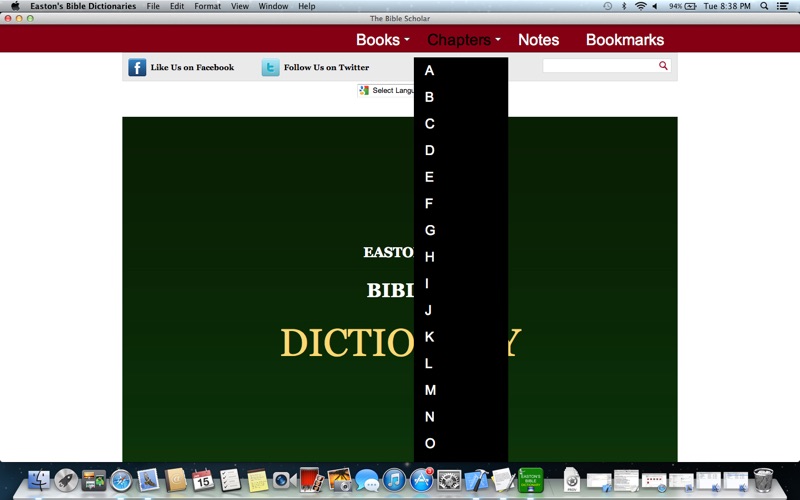Image resolution: width=800 pixels, height=500 pixels.
Task: Open FaceTime camera icon in the dock
Action: point(285,481)
